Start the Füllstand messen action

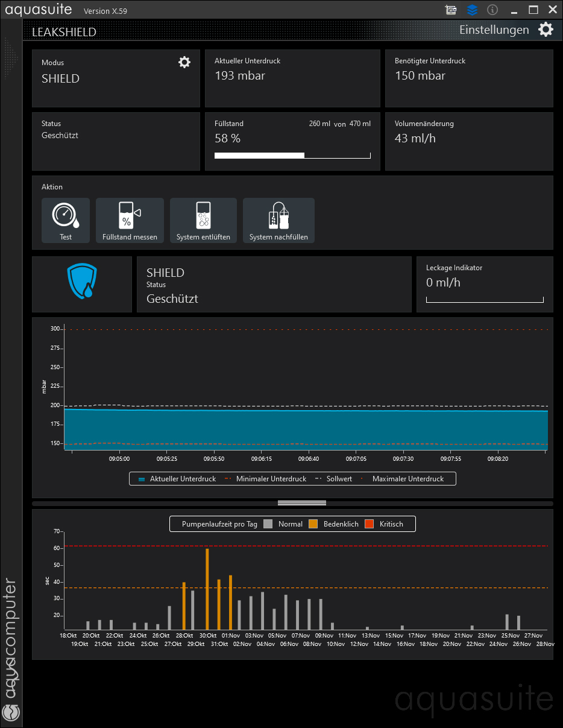point(130,221)
